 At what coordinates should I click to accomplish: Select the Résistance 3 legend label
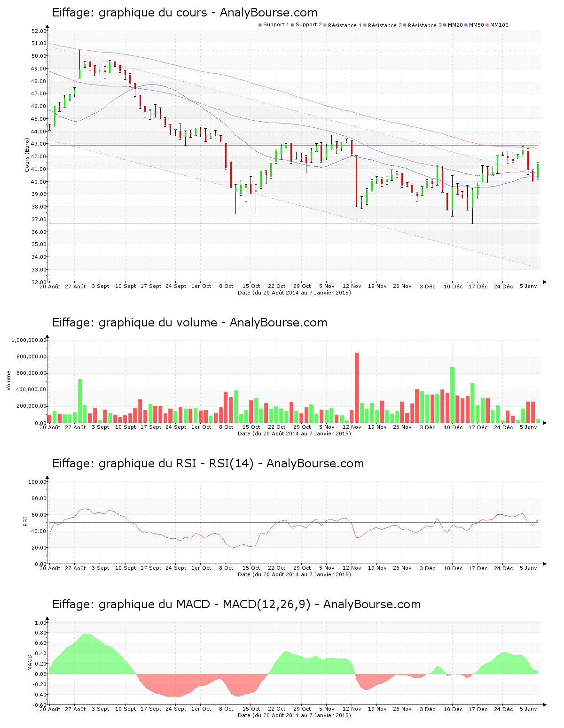coord(425,25)
